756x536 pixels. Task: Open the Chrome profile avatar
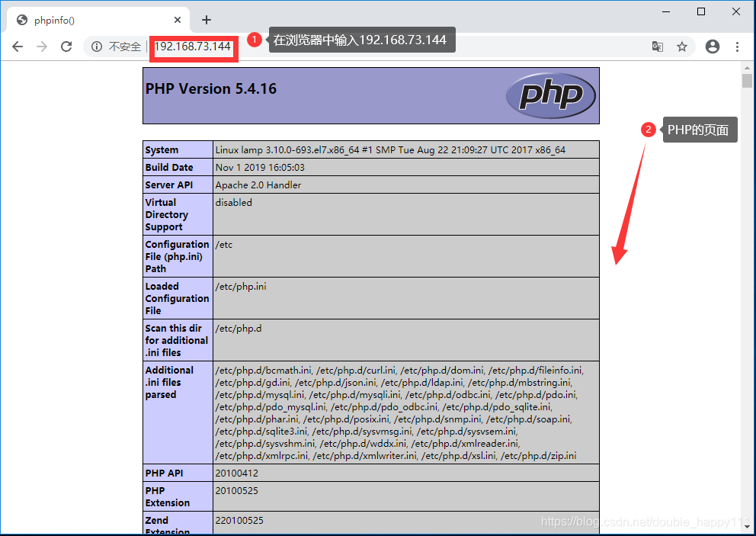712,47
